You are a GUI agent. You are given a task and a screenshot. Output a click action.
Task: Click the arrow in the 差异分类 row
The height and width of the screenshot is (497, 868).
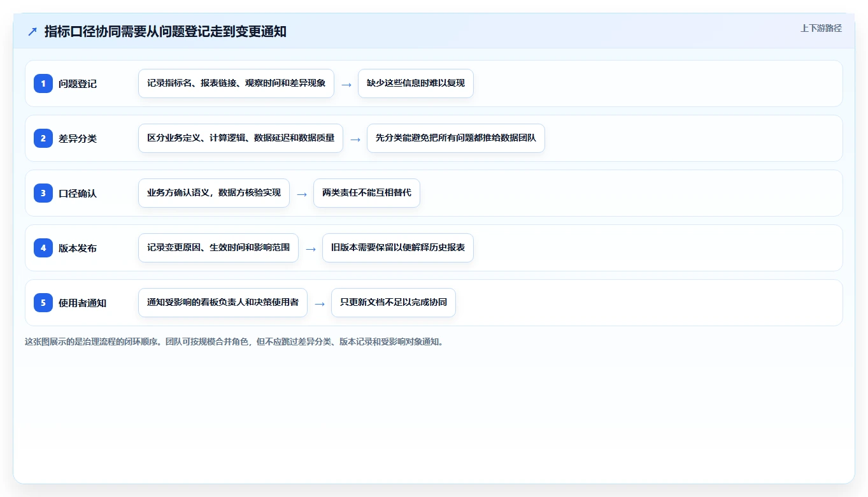355,139
